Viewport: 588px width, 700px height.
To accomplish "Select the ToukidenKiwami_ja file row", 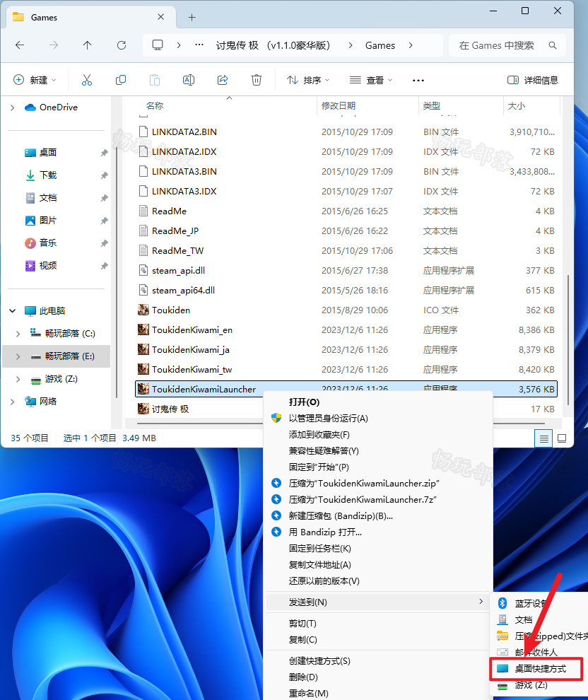I will click(346, 350).
